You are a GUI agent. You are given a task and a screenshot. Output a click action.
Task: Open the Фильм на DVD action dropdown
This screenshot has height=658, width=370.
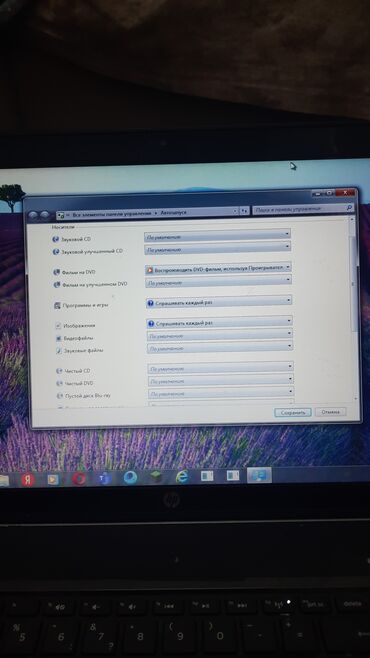pos(218,269)
